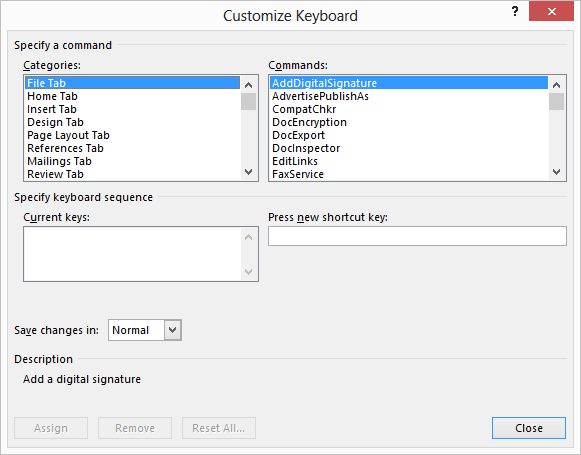The image size is (581, 455).
Task: Click Commands list scroll up arrow
Action: point(556,85)
